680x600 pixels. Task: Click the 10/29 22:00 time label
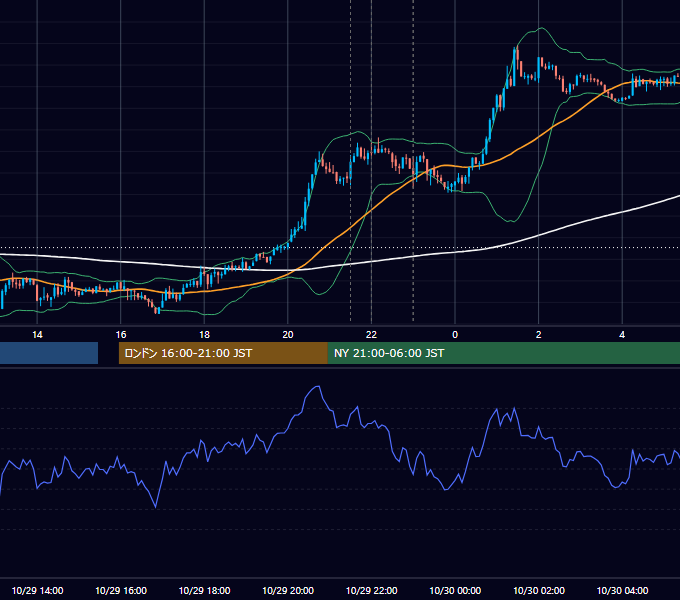(372, 590)
